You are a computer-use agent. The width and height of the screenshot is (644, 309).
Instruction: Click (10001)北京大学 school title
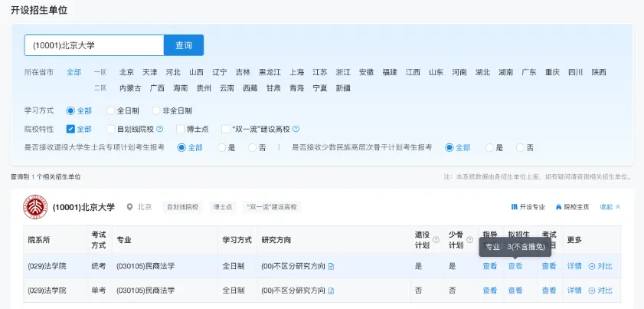(x=83, y=207)
